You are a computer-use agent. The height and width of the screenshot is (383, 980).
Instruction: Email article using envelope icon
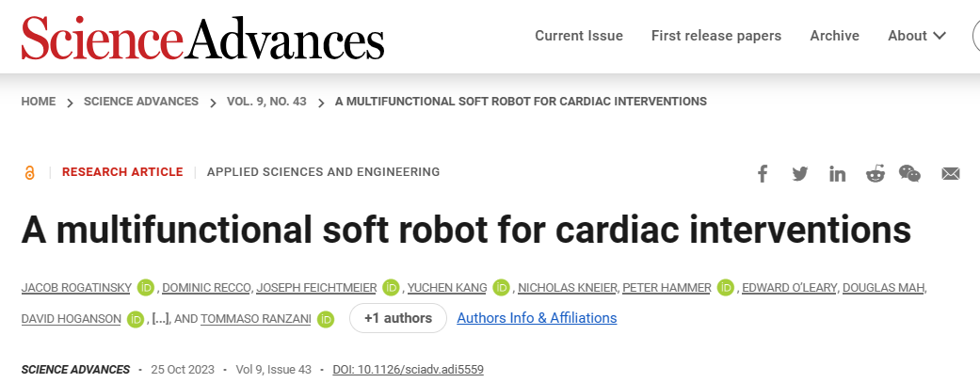(951, 174)
